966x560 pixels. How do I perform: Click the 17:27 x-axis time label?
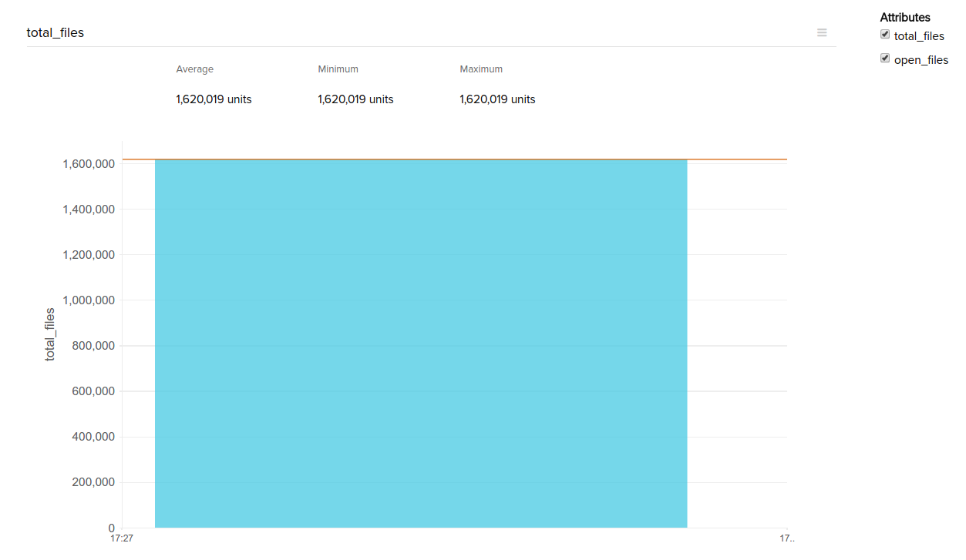coord(123,539)
